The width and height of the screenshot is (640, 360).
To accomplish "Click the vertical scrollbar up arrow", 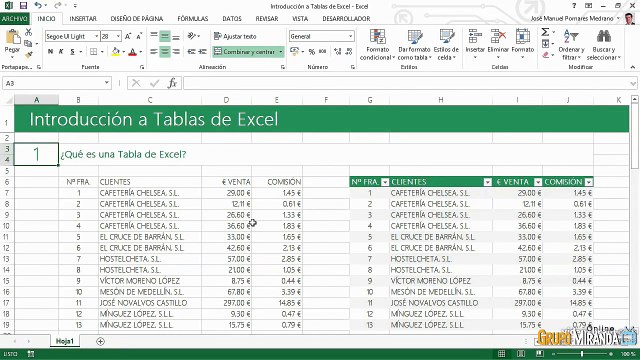I will 635,99.
